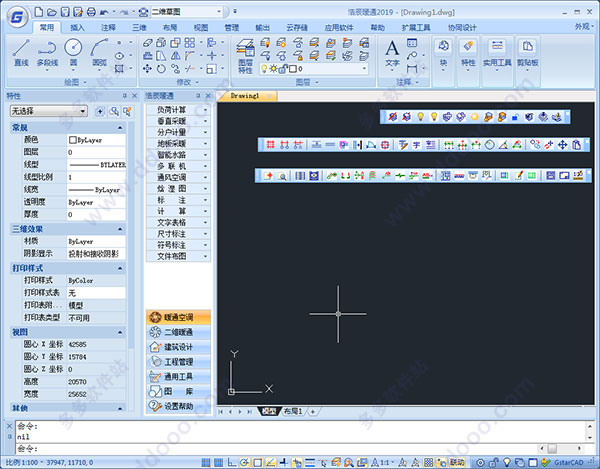Click the paste icon in second floating toolbar

(x=576, y=145)
